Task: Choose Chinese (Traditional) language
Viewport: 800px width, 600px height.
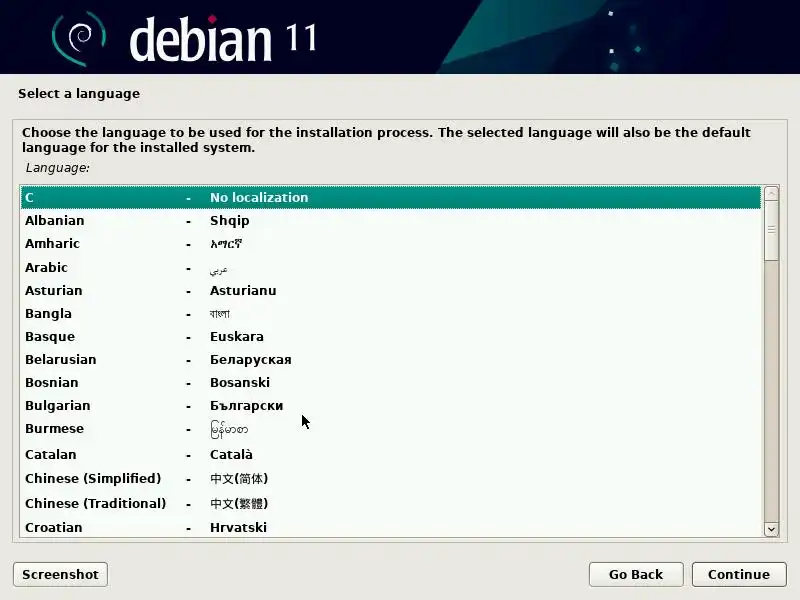Action: tap(391, 504)
